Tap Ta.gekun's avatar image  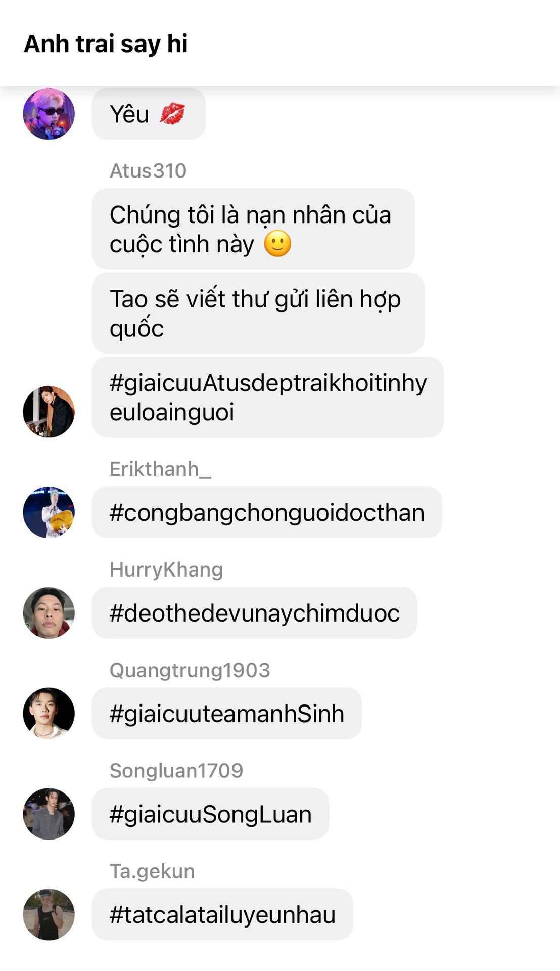point(49,915)
